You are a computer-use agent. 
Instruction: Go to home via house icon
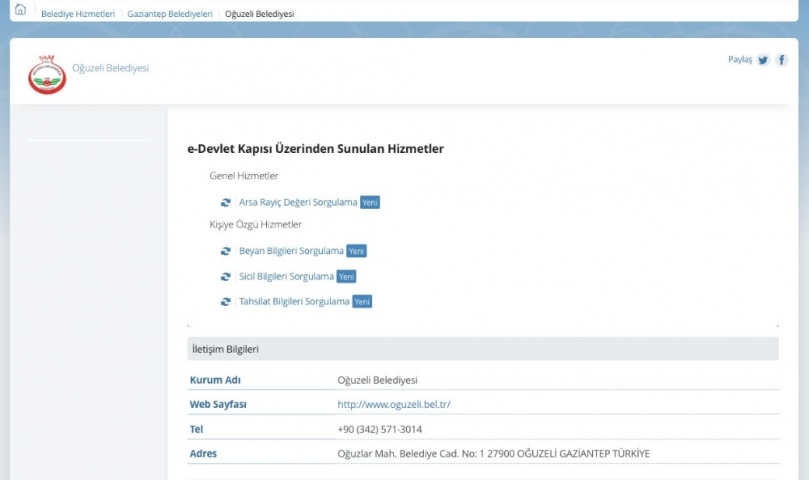20,9
